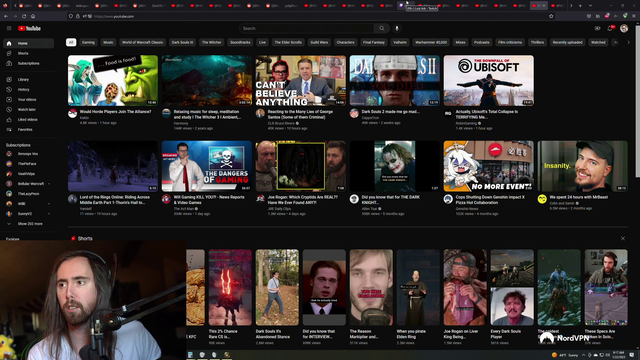The width and height of the screenshot is (640, 360).
Task: Open the Create video camera icon
Action: (598, 29)
